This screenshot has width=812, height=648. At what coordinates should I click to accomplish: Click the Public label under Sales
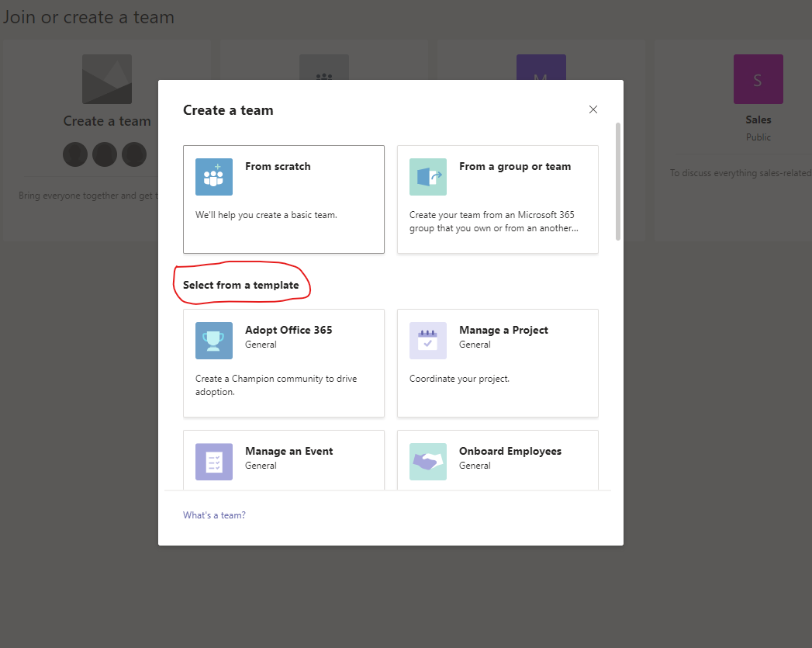click(x=758, y=137)
